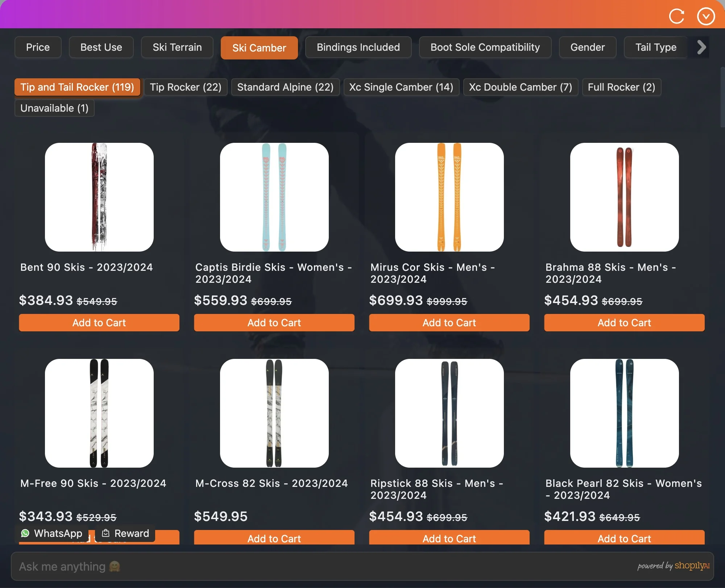Click the refresh icon in header
Image resolution: width=725 pixels, height=588 pixels.
(x=676, y=16)
